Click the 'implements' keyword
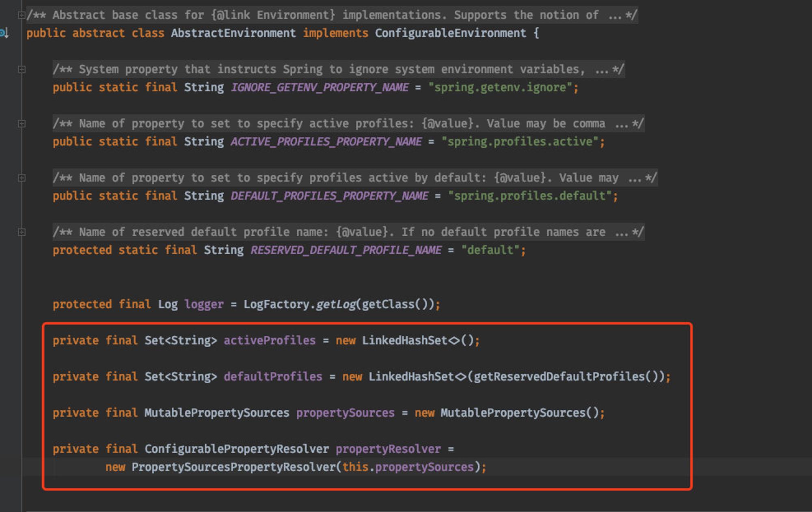 336,33
